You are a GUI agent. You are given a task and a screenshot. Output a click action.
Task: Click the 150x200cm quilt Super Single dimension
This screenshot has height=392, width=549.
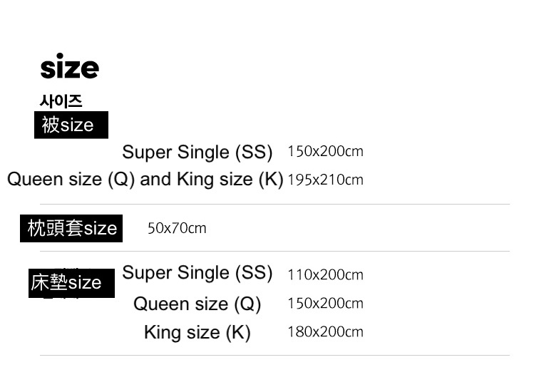point(325,151)
